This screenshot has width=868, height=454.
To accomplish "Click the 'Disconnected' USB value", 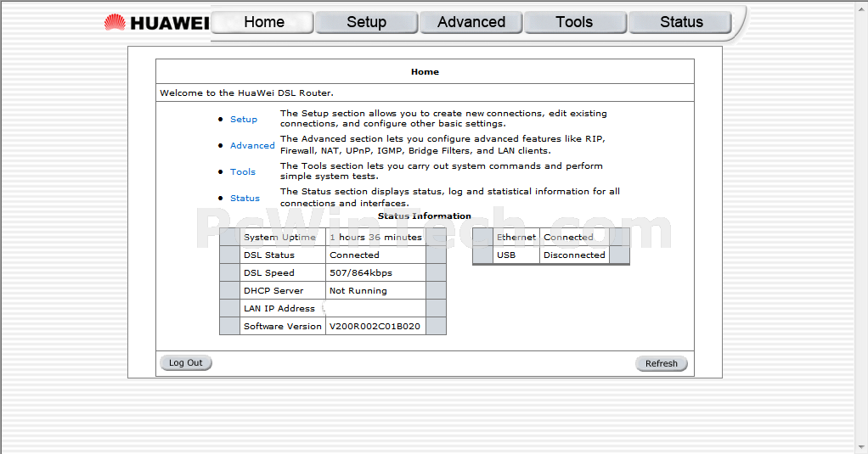I will coord(575,255).
